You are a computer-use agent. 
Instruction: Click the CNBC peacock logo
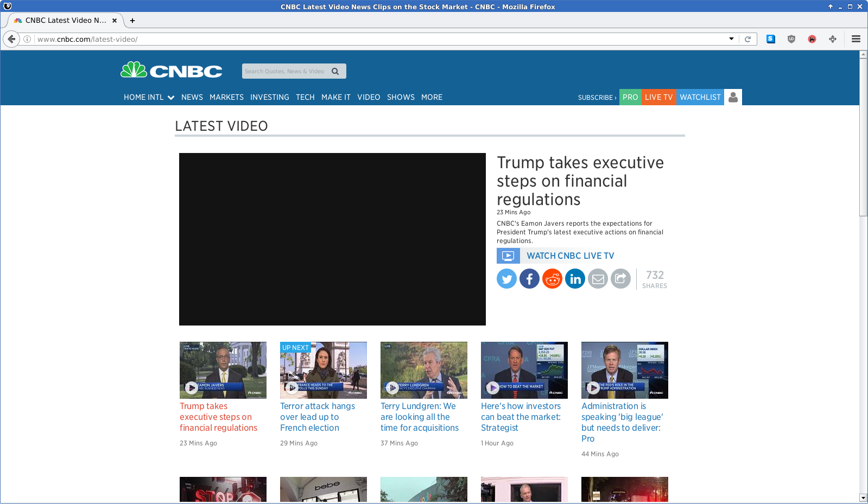click(171, 70)
